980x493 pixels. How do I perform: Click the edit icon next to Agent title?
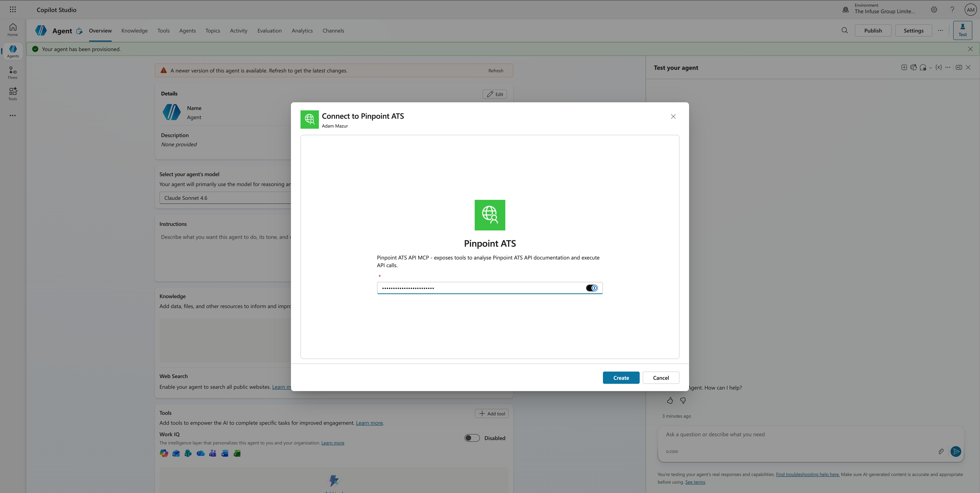tap(79, 31)
